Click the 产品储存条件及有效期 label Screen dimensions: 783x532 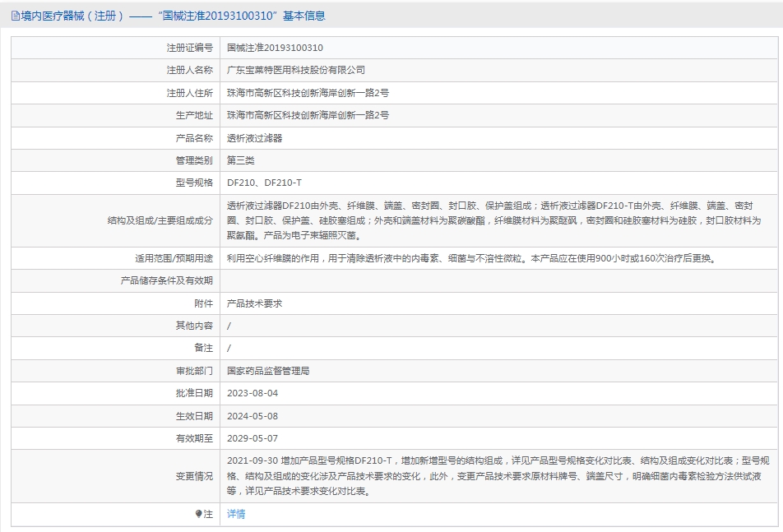click(167, 281)
